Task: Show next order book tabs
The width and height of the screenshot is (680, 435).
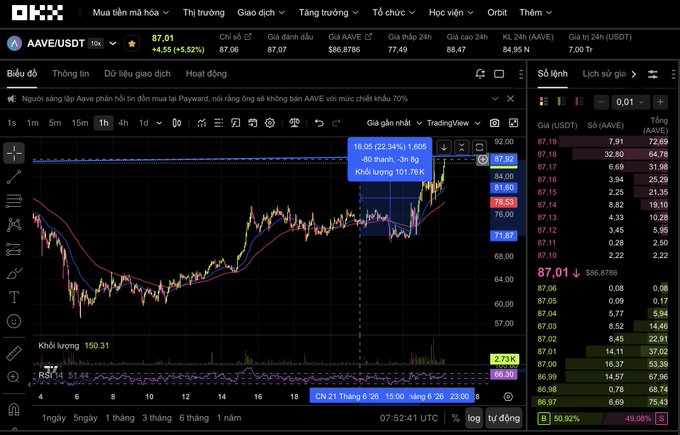Action: (x=634, y=74)
